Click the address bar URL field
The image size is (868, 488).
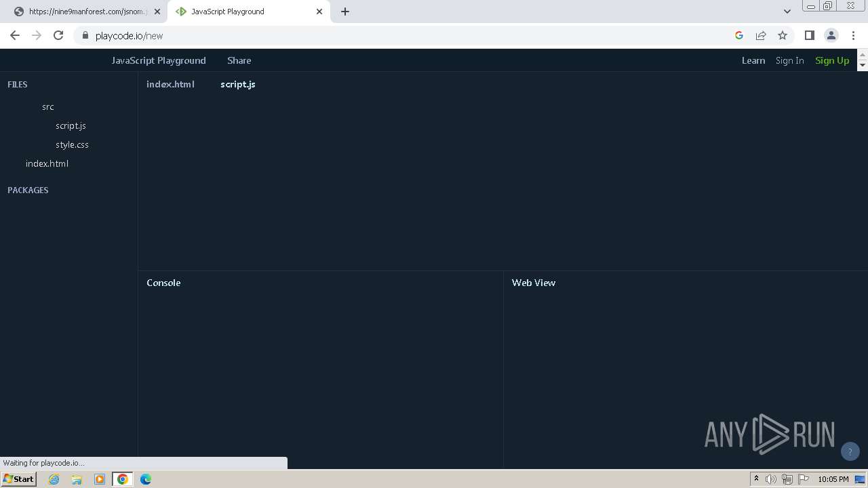point(407,36)
